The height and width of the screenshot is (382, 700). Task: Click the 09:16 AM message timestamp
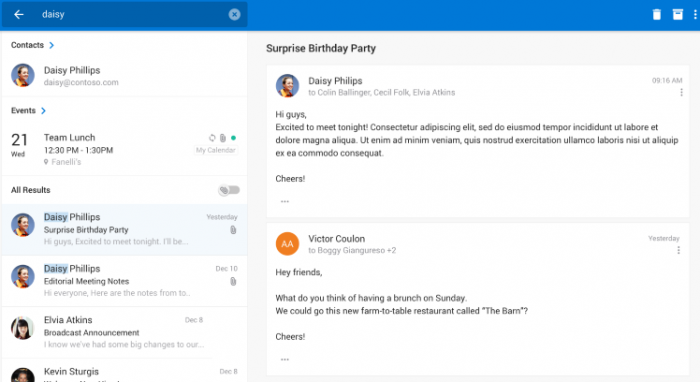pyautogui.click(x=667, y=81)
